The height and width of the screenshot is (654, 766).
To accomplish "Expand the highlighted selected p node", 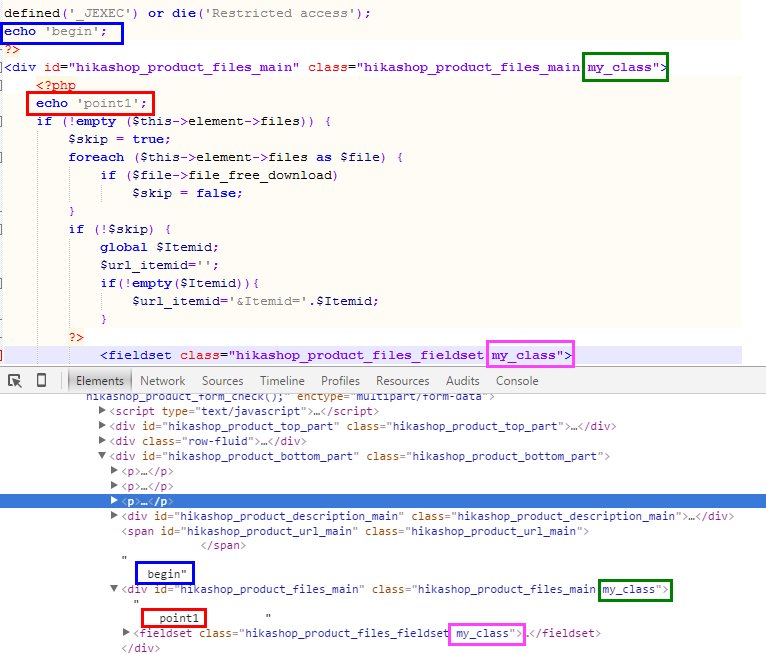I will 114,501.
